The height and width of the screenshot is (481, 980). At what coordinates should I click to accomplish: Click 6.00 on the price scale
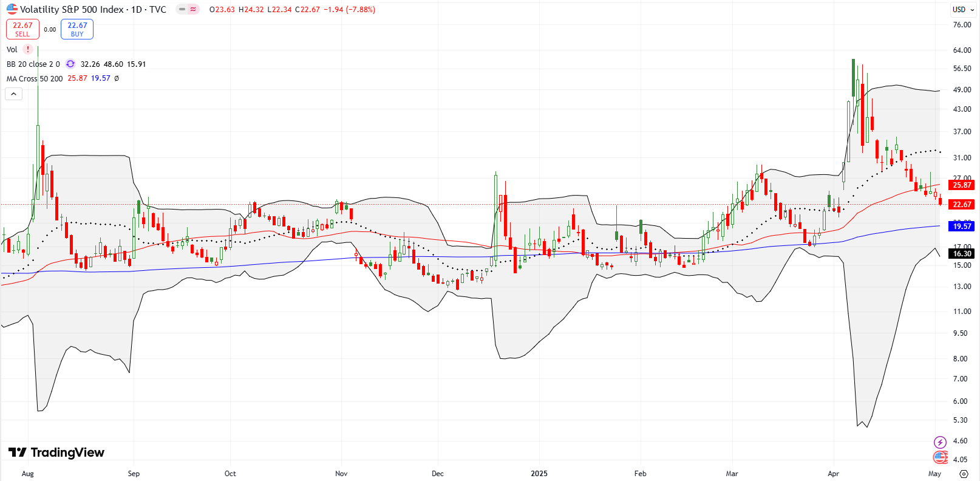click(x=960, y=401)
